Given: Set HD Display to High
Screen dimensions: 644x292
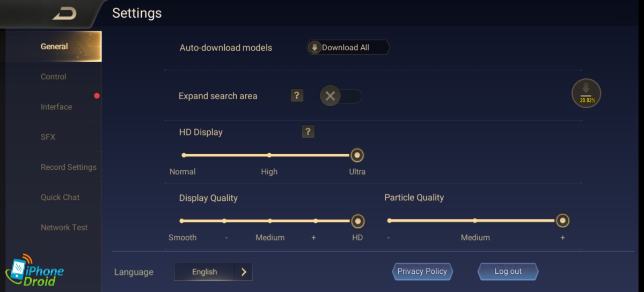Looking at the screenshot, I should point(269,155).
